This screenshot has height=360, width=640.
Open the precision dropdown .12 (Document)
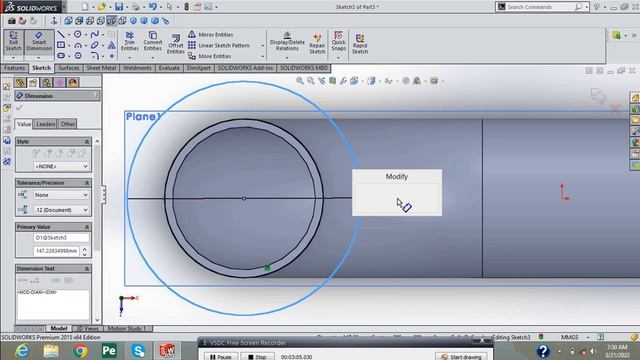pos(61,210)
